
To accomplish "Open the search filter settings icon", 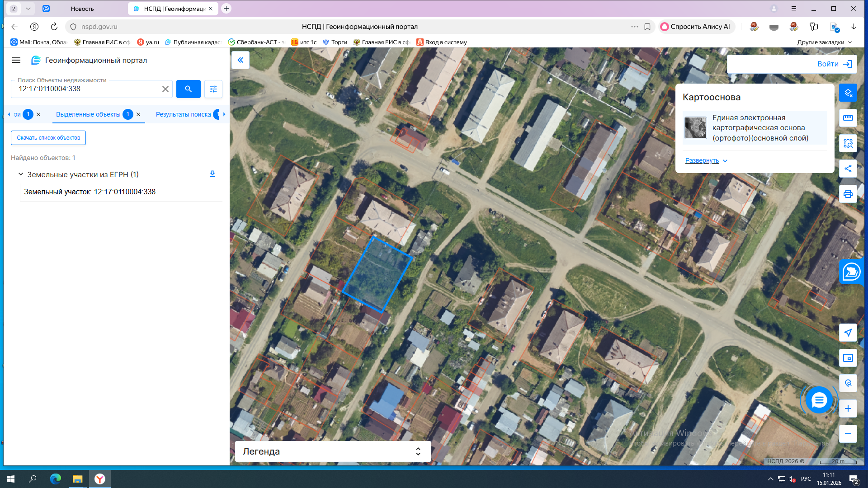I will click(213, 89).
